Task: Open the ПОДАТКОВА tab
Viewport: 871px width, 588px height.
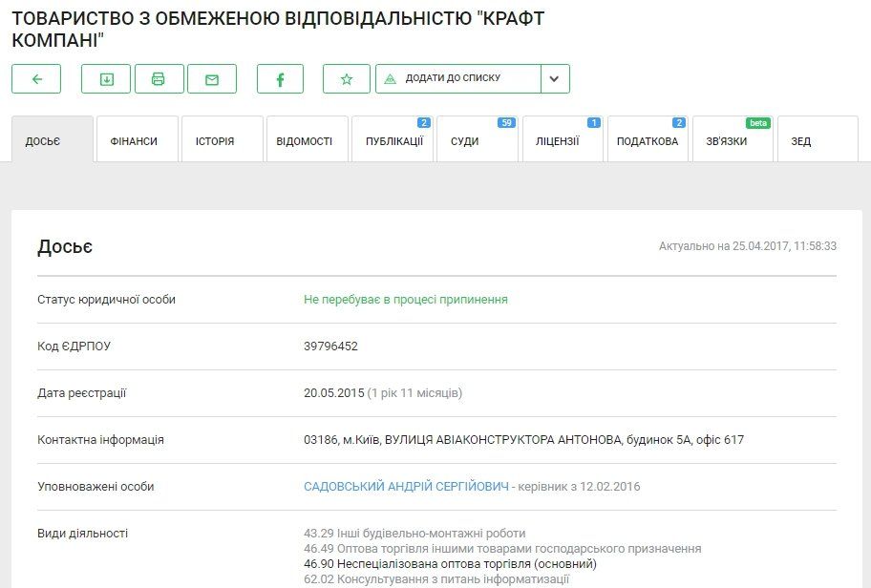Action: point(648,139)
